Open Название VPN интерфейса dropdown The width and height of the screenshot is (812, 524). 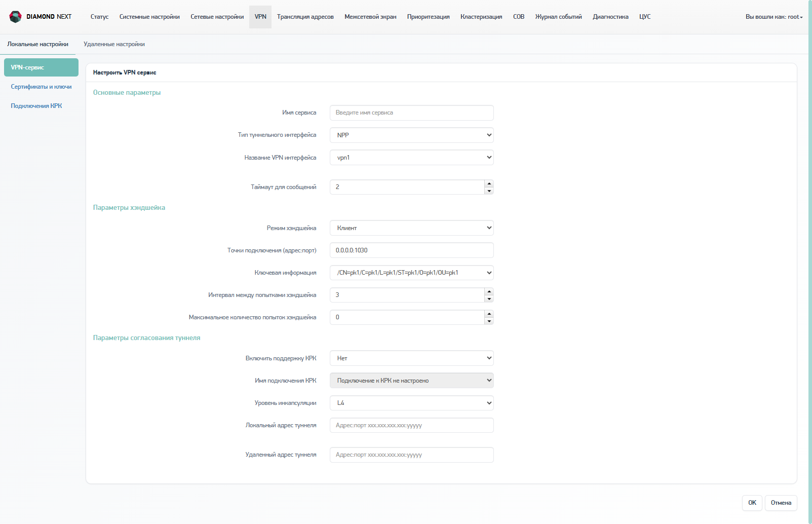point(411,157)
